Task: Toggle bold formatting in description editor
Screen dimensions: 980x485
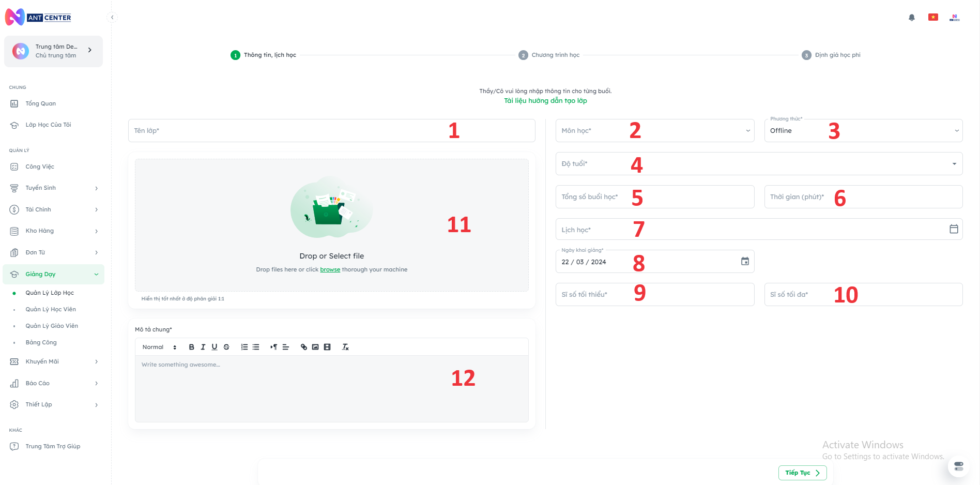Action: [191, 347]
